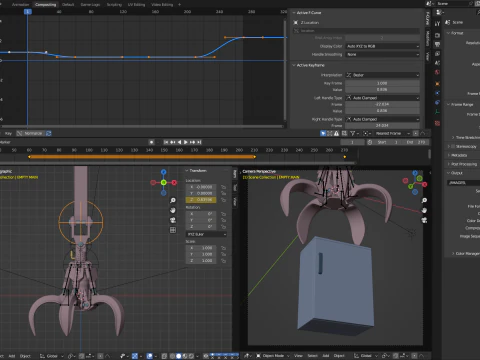
Task: Jump to the timeline end frame
Action: [x=199, y=142]
